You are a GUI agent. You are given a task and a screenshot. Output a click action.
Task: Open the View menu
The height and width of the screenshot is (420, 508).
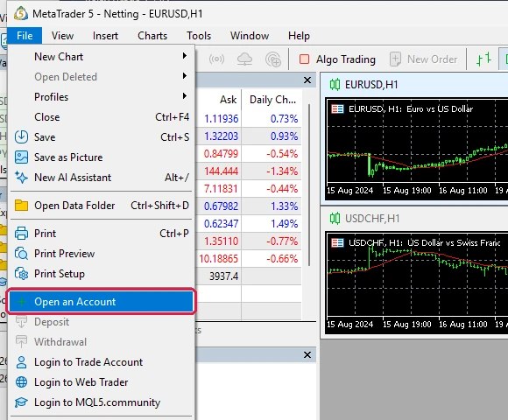pyautogui.click(x=62, y=36)
